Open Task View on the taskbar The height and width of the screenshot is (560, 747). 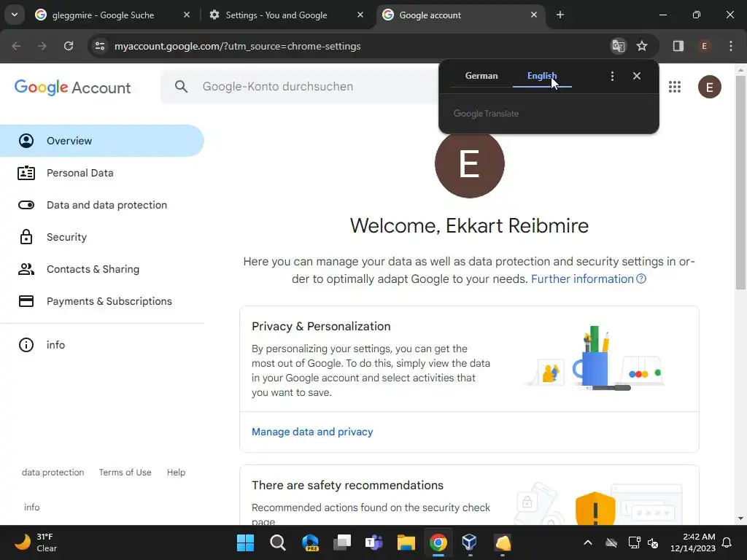pyautogui.click(x=342, y=542)
